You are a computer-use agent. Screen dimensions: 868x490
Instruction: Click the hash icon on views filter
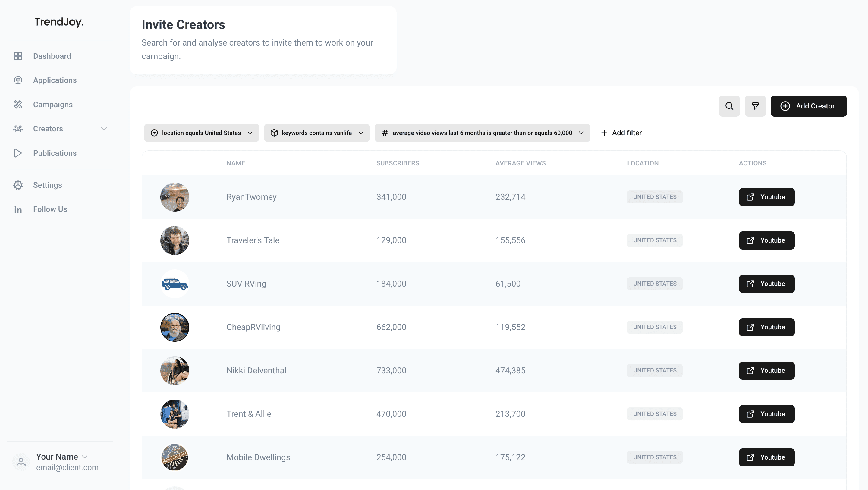(385, 133)
